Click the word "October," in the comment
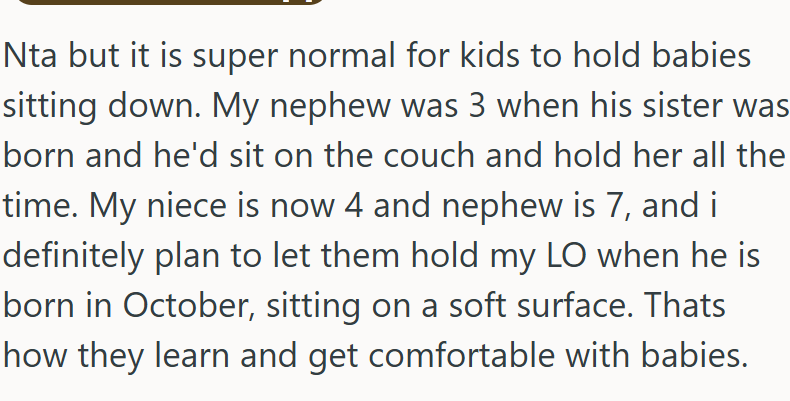The height and width of the screenshot is (401, 790). click(189, 306)
